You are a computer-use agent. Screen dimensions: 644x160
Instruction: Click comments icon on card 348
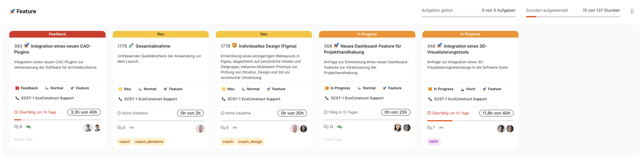pos(429,128)
